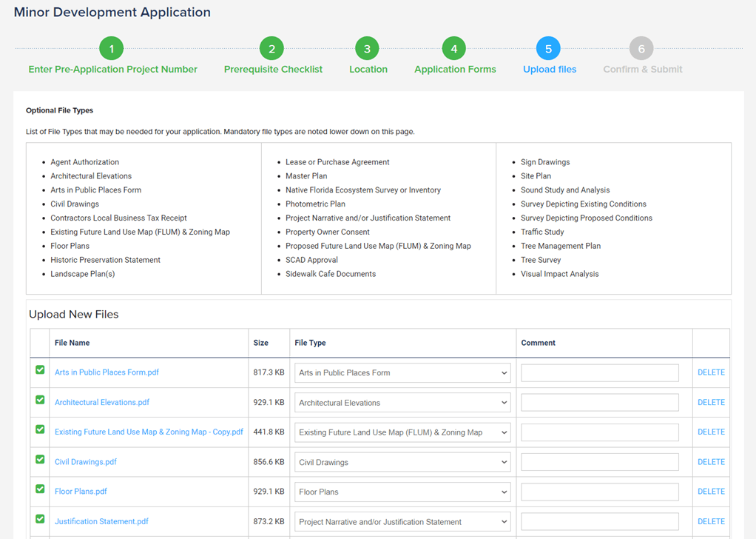Image resolution: width=756 pixels, height=539 pixels.
Task: Open File Type dropdown for Architectural Elevations.pdf
Action: (x=402, y=403)
